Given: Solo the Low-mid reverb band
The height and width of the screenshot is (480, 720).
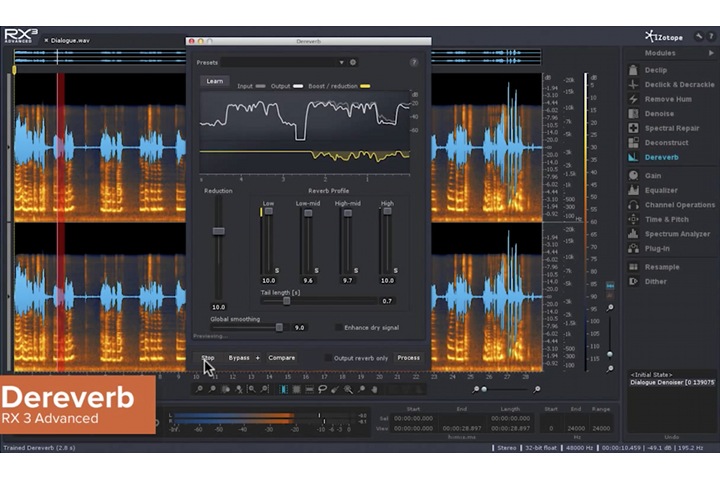Looking at the screenshot, I should pos(316,271).
